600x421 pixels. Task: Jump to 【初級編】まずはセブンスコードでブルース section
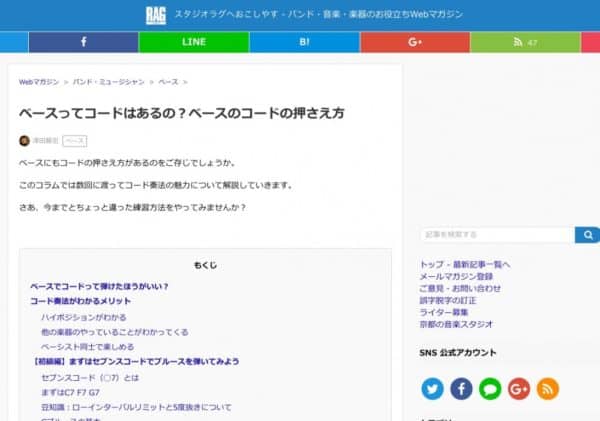coord(135,362)
